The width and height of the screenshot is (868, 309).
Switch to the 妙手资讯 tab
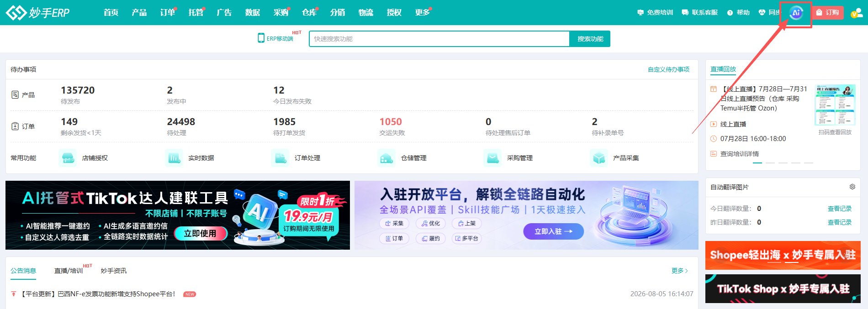coord(113,271)
